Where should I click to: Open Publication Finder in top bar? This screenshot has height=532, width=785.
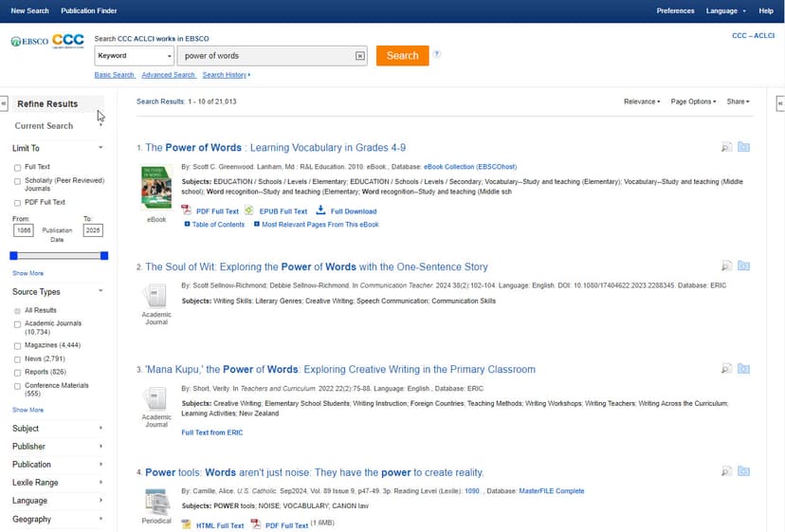89,10
